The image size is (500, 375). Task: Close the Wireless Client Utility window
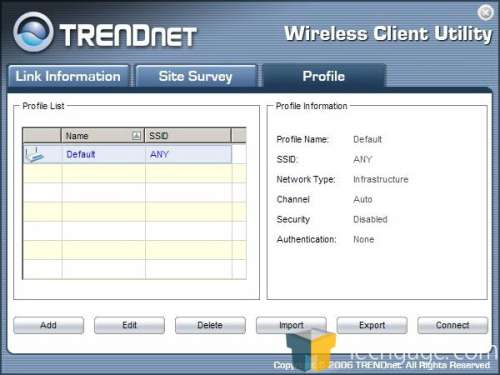click(485, 13)
